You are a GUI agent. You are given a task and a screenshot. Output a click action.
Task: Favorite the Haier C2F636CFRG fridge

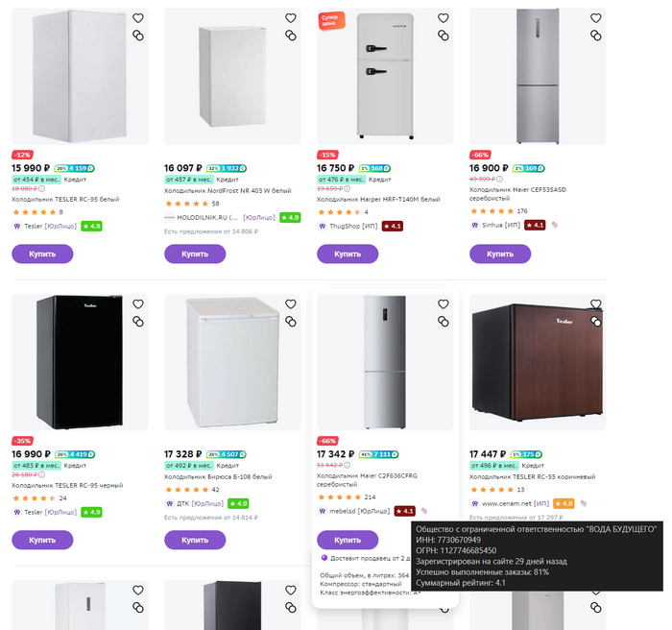click(443, 303)
